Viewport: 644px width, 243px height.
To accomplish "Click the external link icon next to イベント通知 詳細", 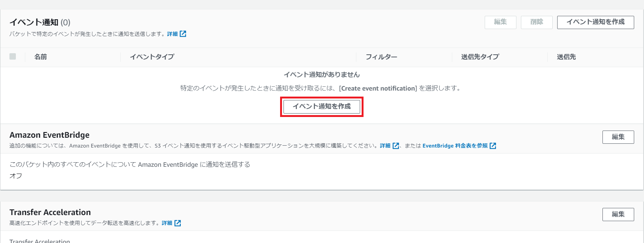I will pos(183,34).
